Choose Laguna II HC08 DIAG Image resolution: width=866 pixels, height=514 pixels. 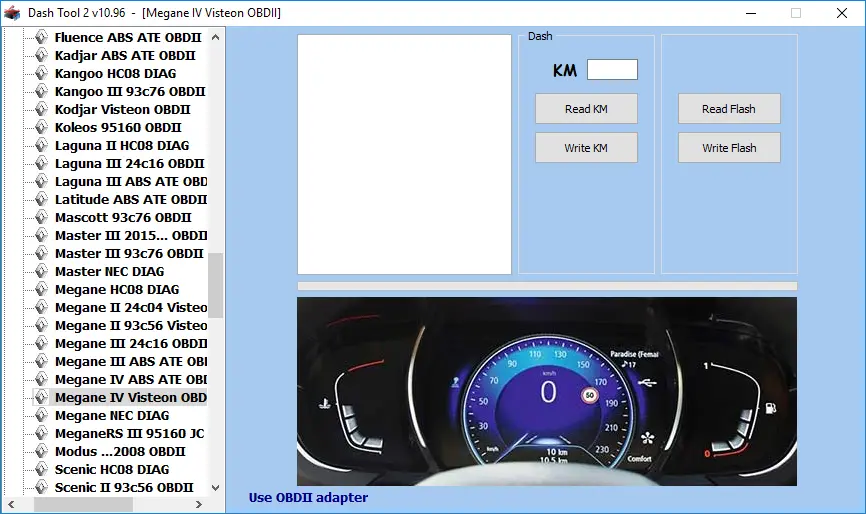tap(122, 145)
